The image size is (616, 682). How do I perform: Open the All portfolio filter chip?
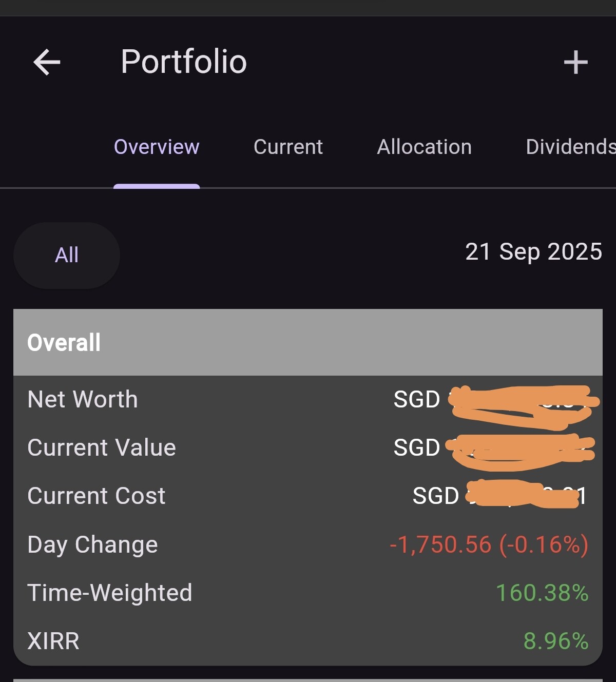67,255
